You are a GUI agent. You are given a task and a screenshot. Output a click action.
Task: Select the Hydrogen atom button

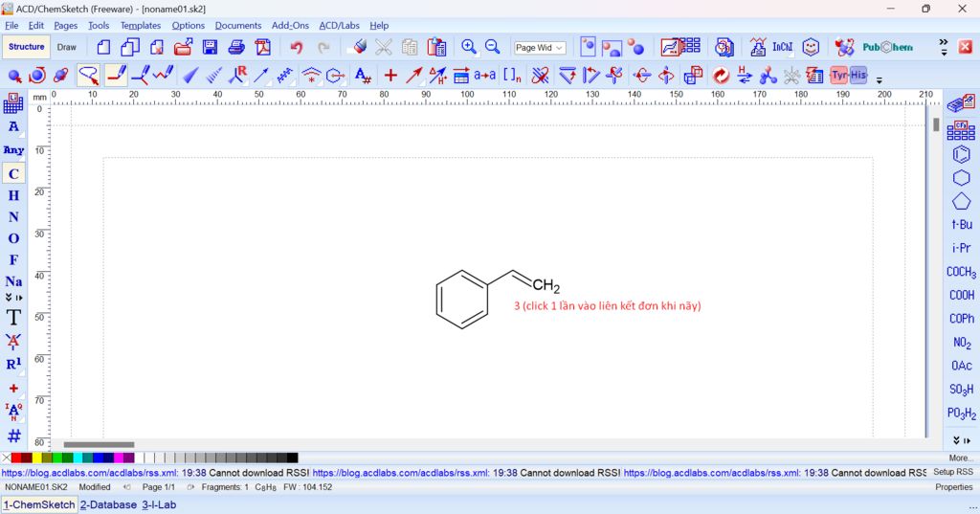13,195
